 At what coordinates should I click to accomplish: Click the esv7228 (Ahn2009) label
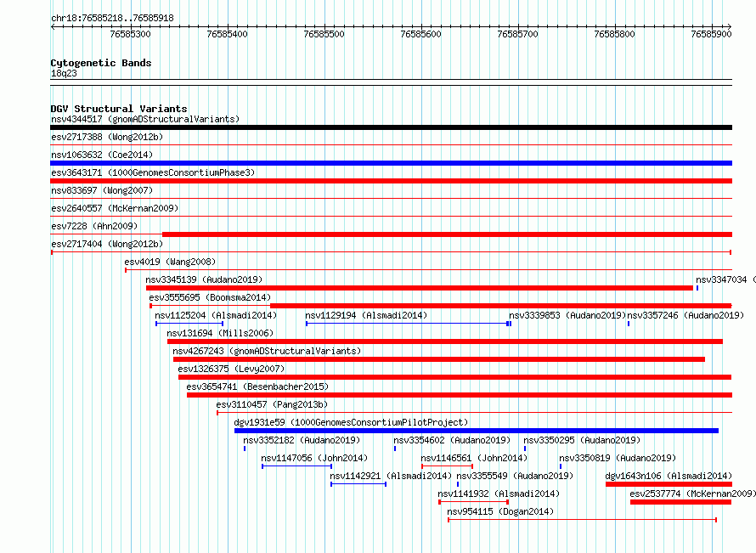coord(94,226)
